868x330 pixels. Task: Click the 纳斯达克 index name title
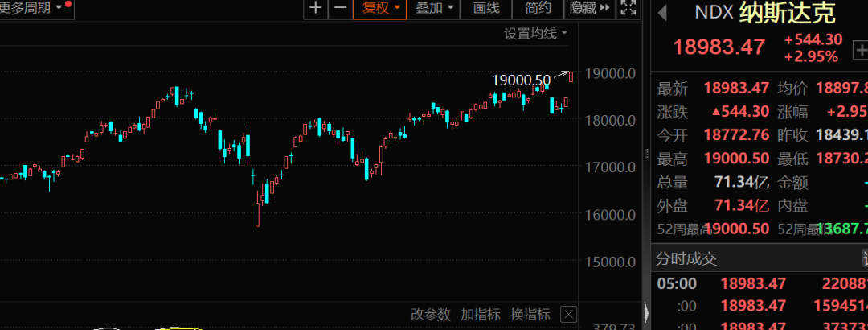pos(790,14)
